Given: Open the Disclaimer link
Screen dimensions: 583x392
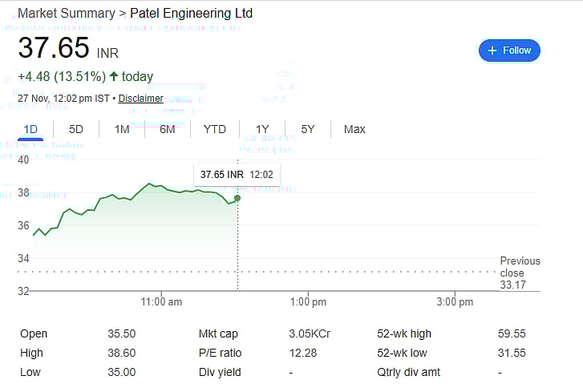Looking at the screenshot, I should point(141,99).
